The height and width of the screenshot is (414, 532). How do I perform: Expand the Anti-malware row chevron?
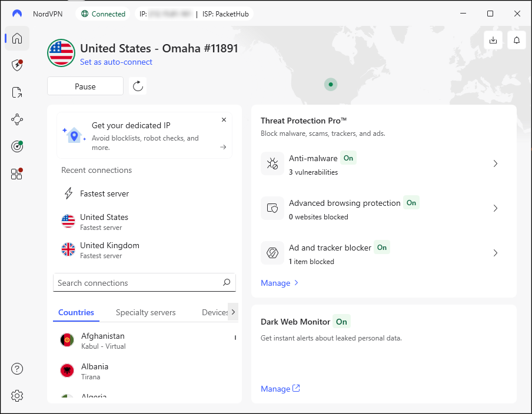(495, 163)
